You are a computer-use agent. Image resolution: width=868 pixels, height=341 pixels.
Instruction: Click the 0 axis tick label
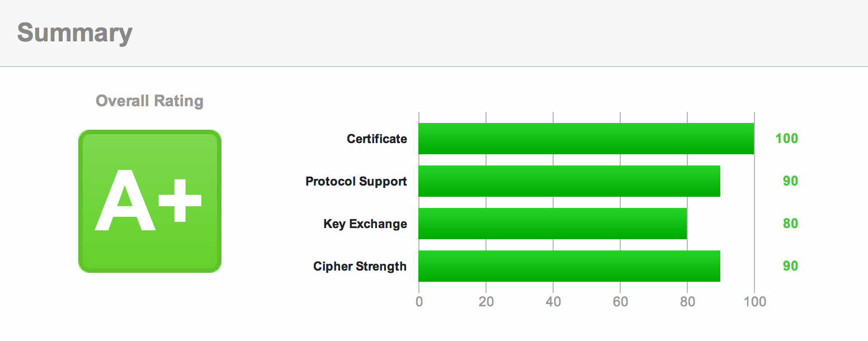point(419,301)
